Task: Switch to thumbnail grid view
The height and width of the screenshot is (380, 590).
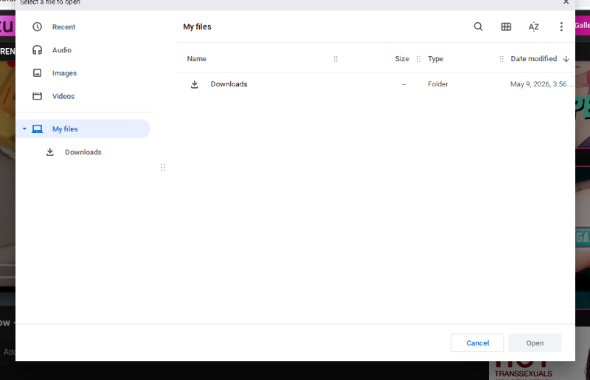Action: (506, 27)
